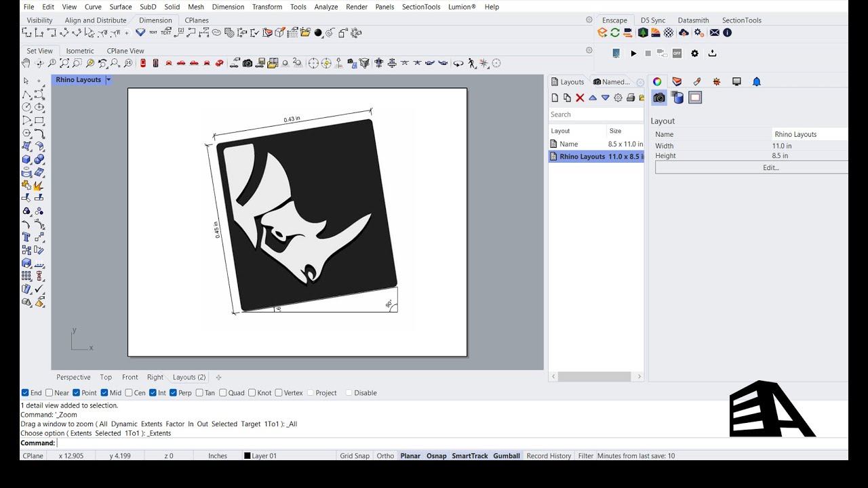Open the Analyze menu

(x=326, y=7)
